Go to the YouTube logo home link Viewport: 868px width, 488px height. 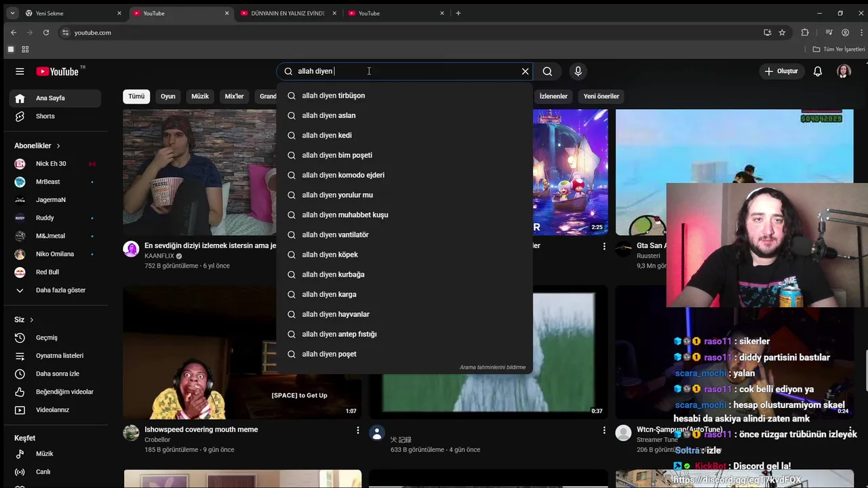pyautogui.click(x=58, y=71)
